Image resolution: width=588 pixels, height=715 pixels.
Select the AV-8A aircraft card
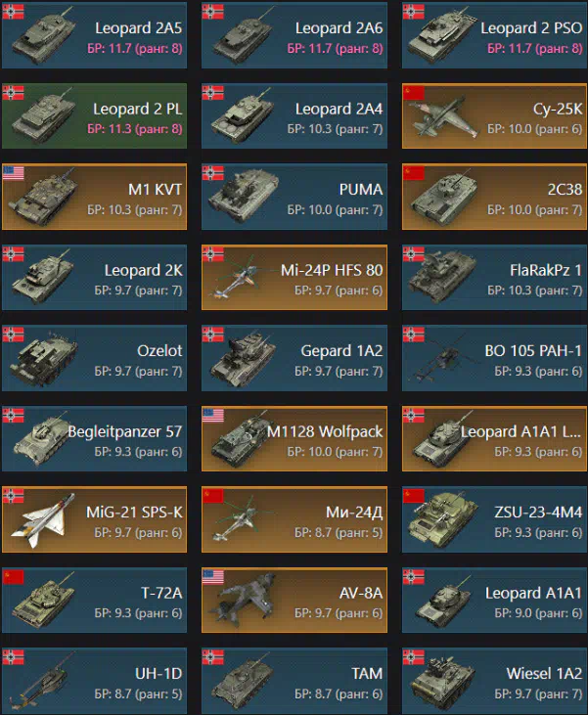(294, 601)
